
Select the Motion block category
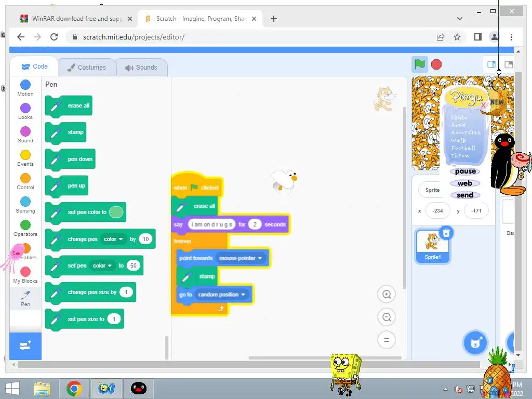coord(25,88)
